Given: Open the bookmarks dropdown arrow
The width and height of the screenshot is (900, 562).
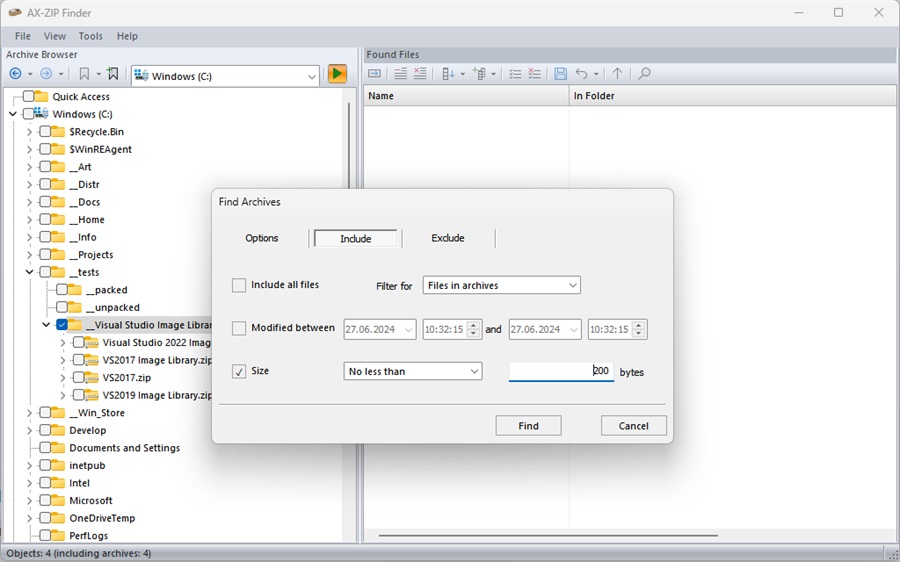Looking at the screenshot, I should pos(98,74).
